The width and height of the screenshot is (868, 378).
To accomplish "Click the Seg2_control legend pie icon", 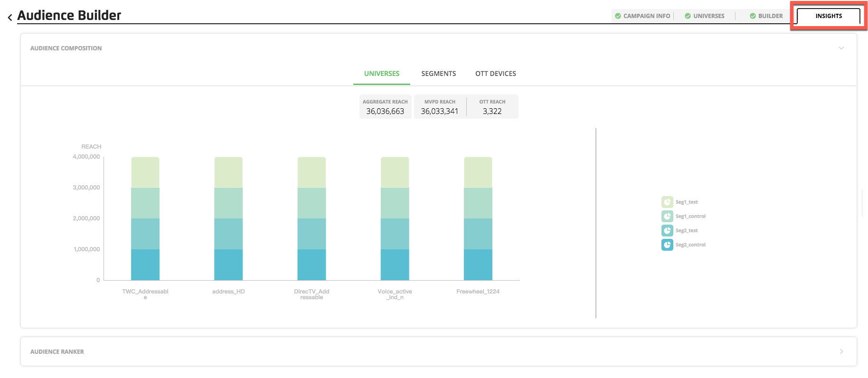I will 667,245.
